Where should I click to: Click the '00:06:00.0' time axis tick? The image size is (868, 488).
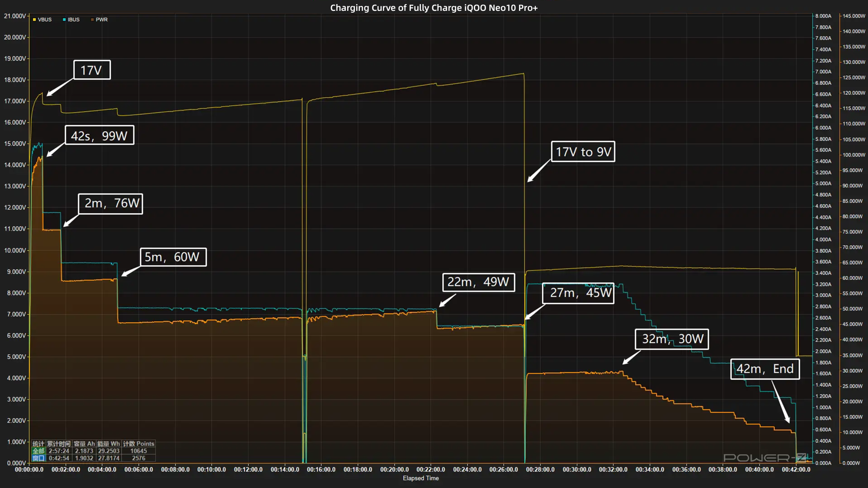(x=138, y=469)
